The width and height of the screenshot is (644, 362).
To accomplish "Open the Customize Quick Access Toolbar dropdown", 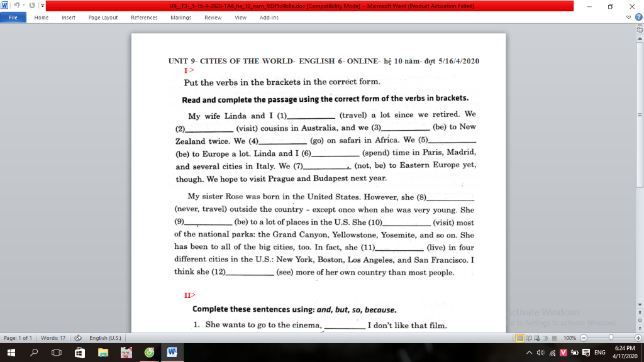I will point(42,6).
